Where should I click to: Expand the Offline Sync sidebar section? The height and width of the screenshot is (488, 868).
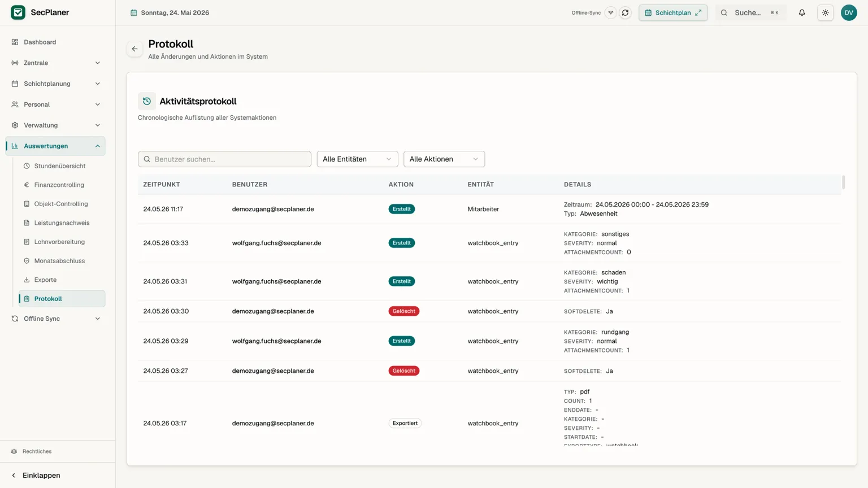pos(55,319)
